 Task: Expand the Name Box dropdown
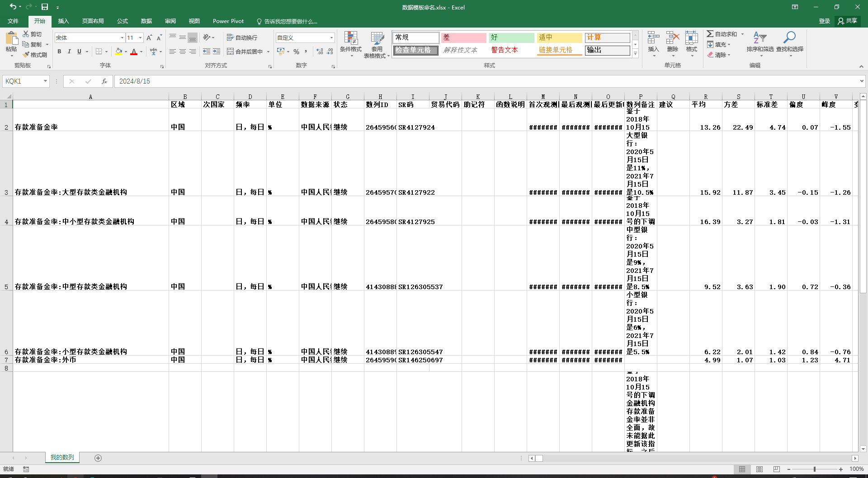tap(45, 81)
